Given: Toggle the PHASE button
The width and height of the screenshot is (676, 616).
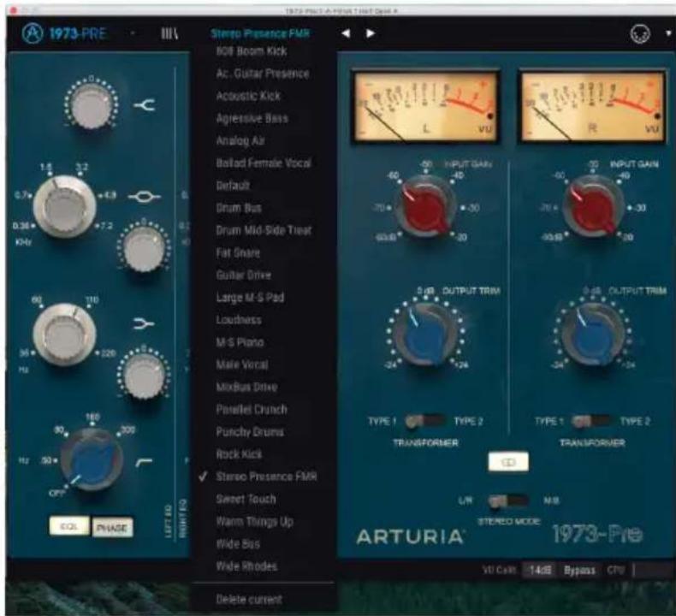Looking at the screenshot, I should [x=112, y=528].
